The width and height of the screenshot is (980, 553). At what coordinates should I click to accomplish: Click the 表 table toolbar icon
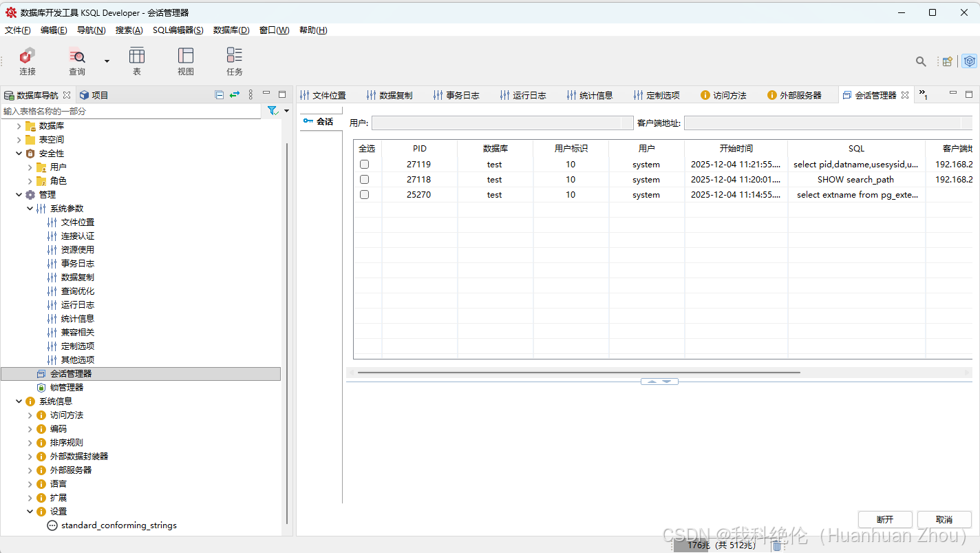coord(137,61)
